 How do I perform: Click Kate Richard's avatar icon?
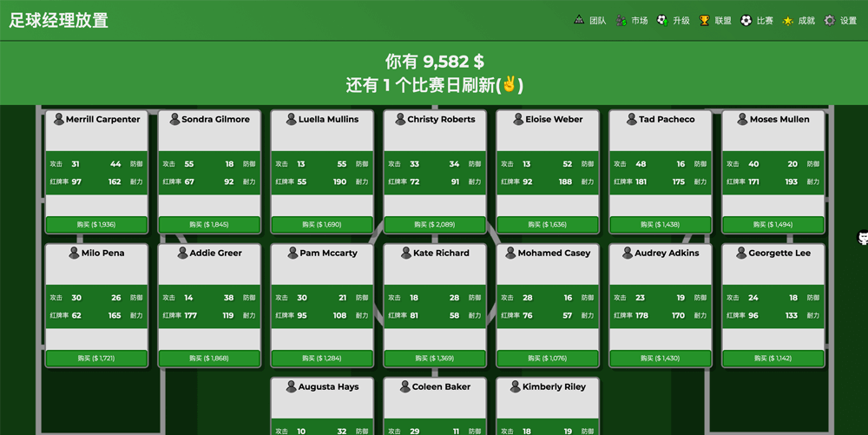click(x=405, y=253)
